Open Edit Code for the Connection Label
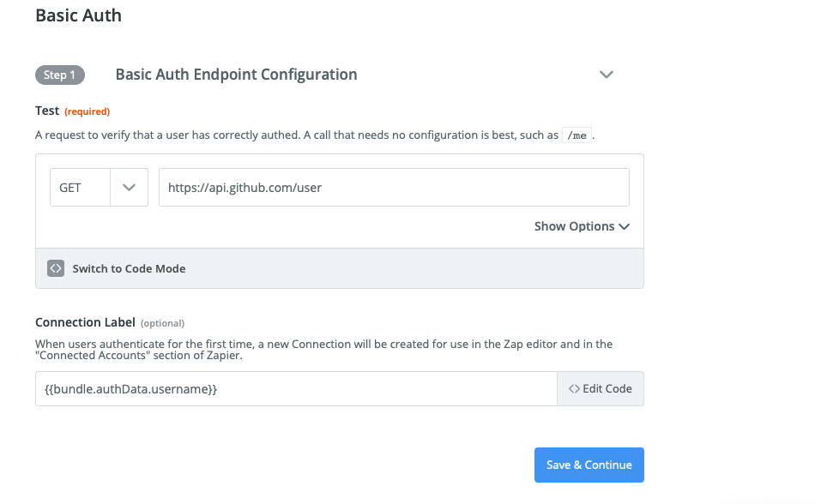The image size is (821, 504). click(x=600, y=388)
